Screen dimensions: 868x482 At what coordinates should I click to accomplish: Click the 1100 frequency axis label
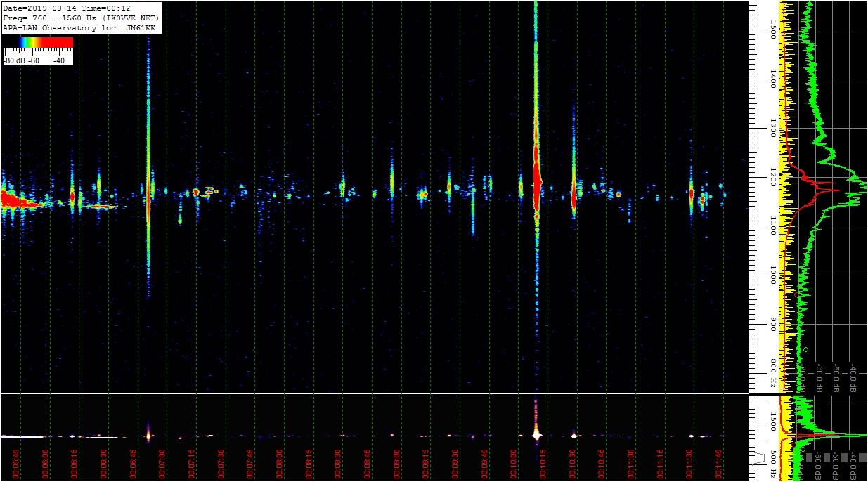click(773, 226)
